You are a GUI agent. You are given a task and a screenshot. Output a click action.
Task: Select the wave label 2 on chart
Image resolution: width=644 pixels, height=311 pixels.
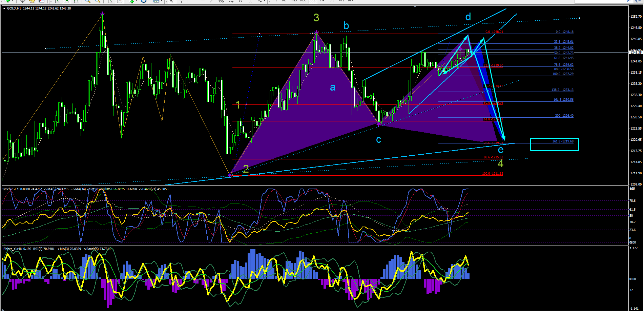[246, 169]
